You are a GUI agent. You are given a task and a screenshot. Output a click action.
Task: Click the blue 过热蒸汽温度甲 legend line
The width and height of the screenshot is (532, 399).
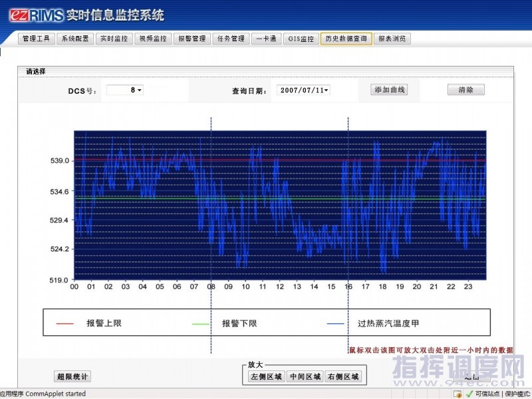coord(336,324)
